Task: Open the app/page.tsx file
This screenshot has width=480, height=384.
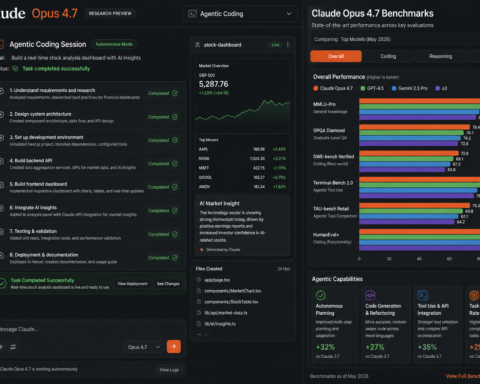Action: (217, 280)
